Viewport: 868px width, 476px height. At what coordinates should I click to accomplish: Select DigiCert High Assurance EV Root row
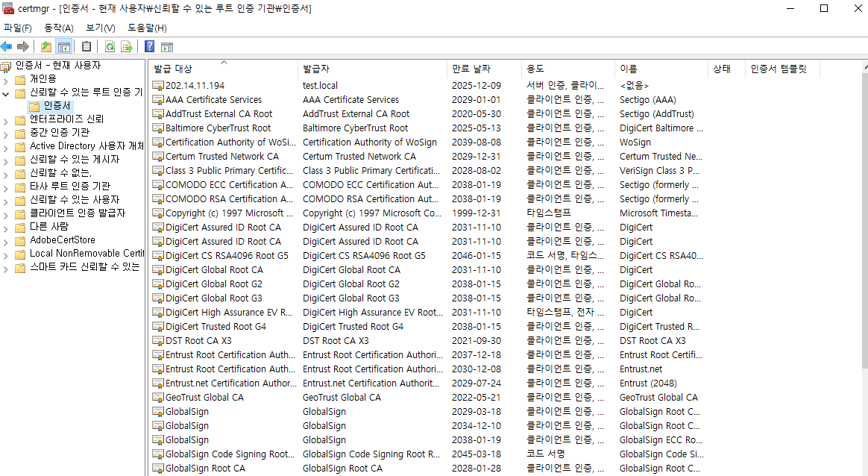pos(427,313)
